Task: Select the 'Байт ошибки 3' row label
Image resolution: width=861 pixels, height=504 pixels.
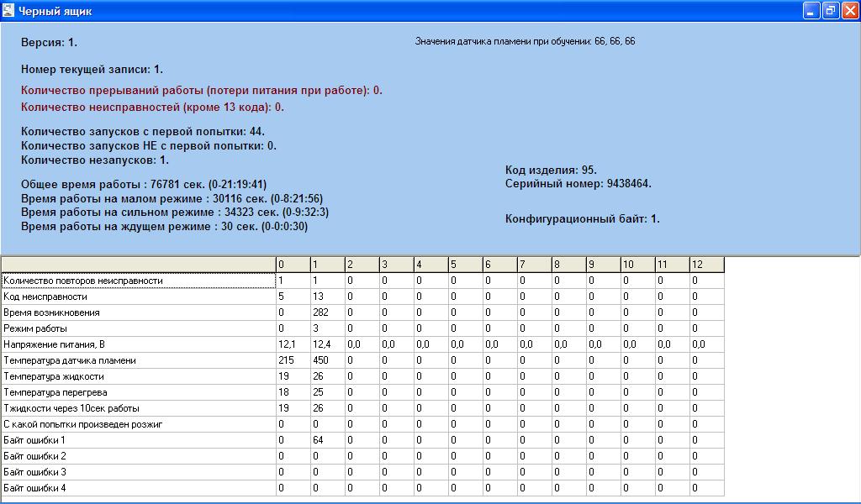Action: [x=139, y=471]
